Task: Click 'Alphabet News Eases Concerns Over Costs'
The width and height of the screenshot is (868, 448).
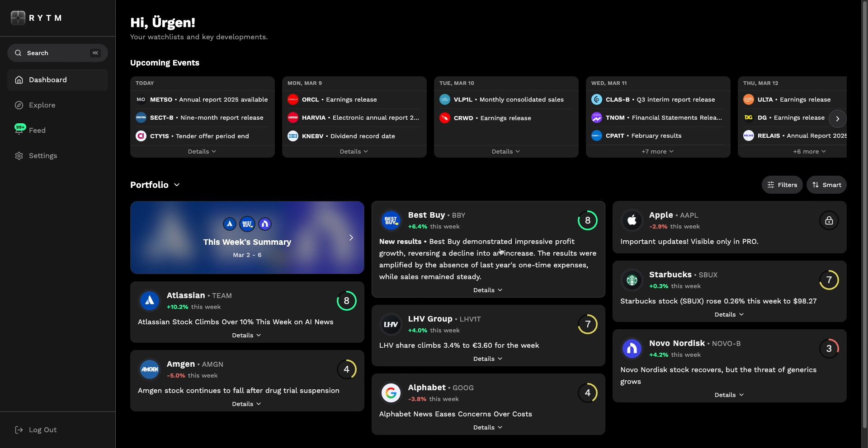Action: click(x=456, y=414)
